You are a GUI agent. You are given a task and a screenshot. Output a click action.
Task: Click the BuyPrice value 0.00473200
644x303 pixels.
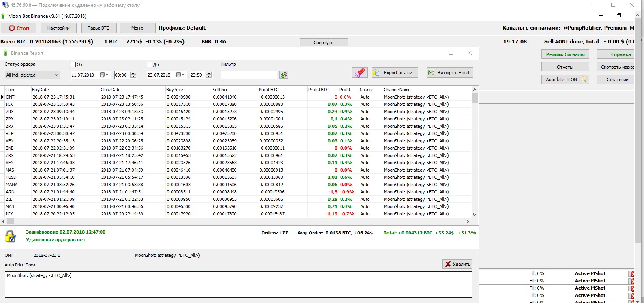pyautogui.click(x=178, y=133)
